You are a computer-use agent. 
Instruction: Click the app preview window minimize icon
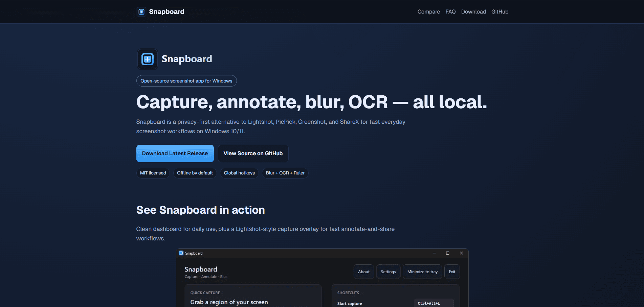tap(434, 253)
